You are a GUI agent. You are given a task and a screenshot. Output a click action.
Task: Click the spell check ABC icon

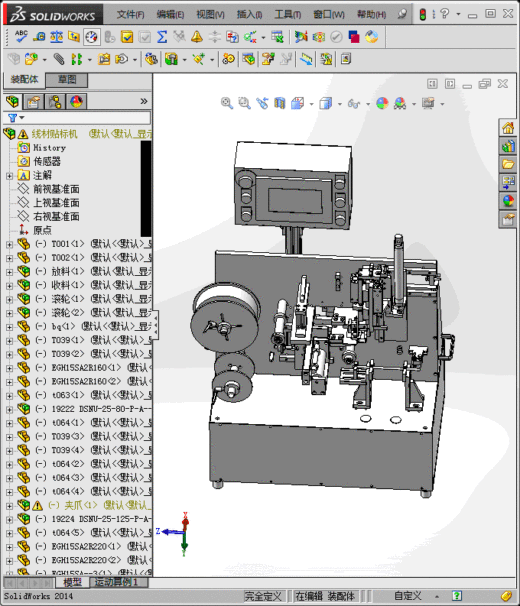point(21,37)
